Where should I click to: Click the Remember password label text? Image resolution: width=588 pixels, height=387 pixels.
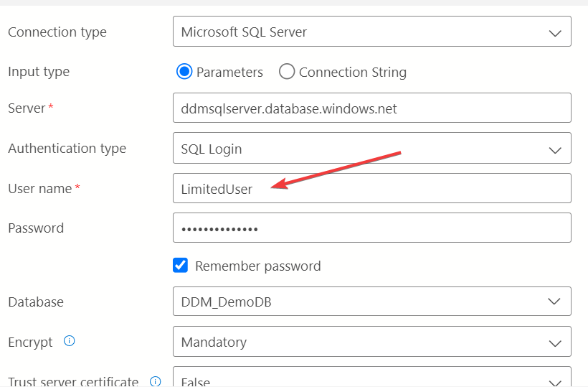pyautogui.click(x=258, y=266)
